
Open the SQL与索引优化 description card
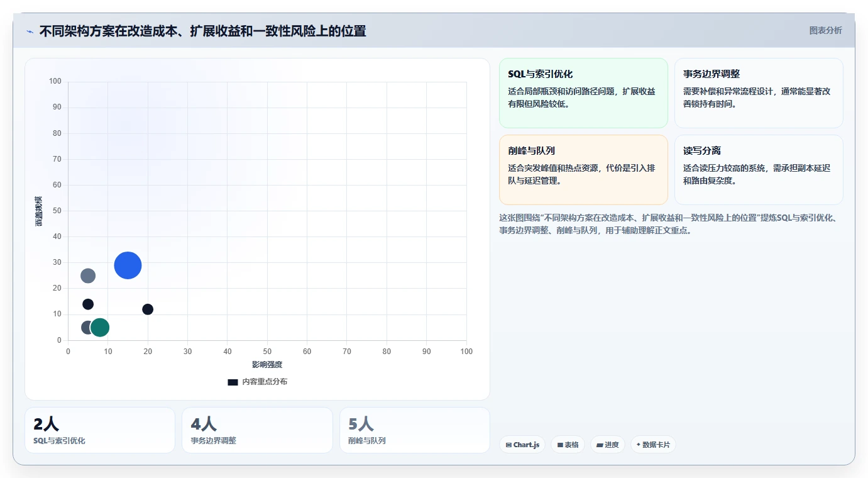[x=583, y=93]
